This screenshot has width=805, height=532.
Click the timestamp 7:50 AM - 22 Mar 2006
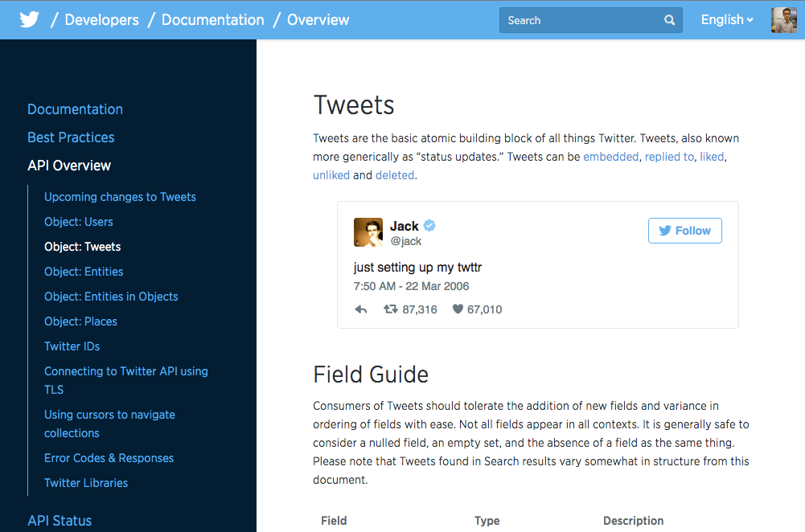tap(411, 286)
